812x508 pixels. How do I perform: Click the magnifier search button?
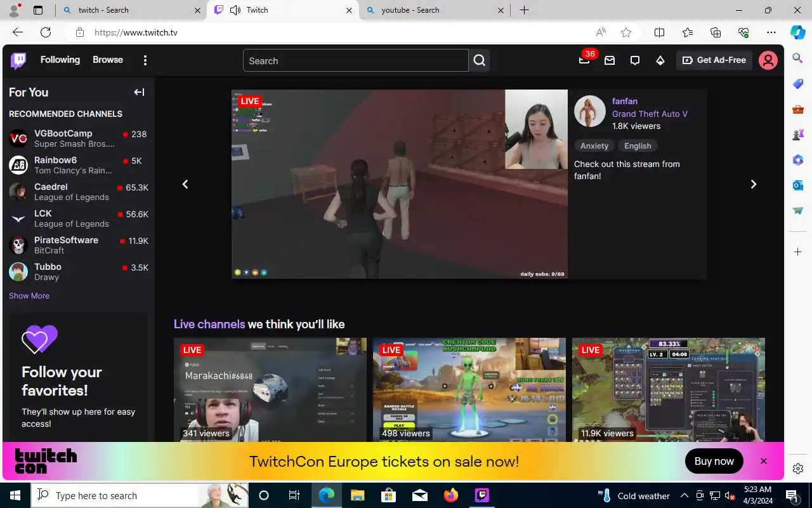(x=480, y=61)
